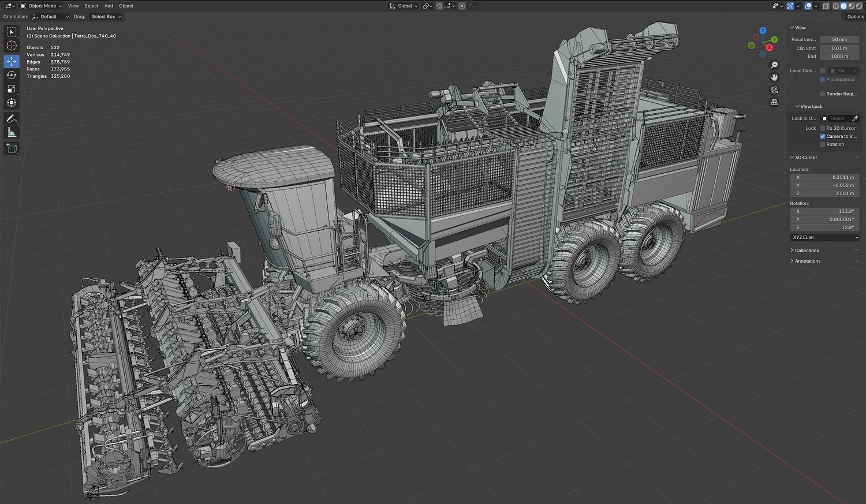Click the zoom viewport gizmo icon

(774, 65)
